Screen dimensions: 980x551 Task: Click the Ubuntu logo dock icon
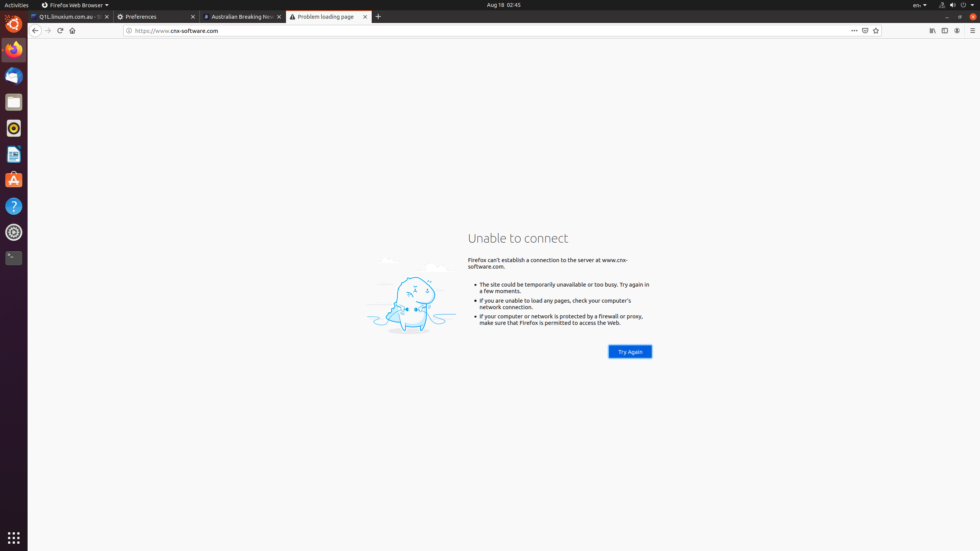14,24
